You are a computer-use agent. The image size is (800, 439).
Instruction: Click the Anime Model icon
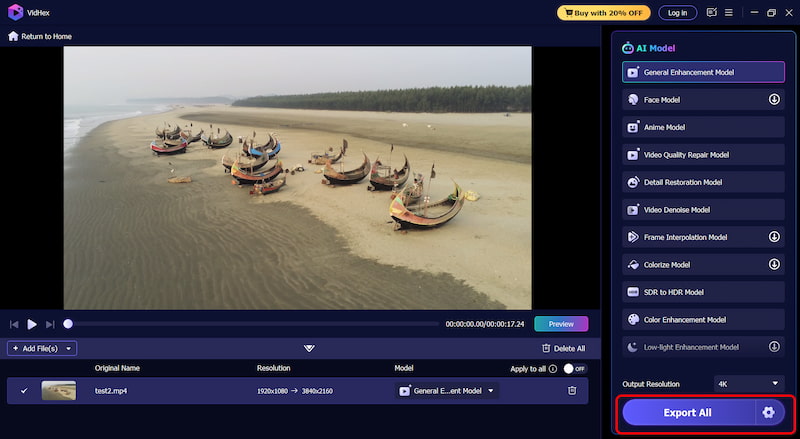coord(633,127)
